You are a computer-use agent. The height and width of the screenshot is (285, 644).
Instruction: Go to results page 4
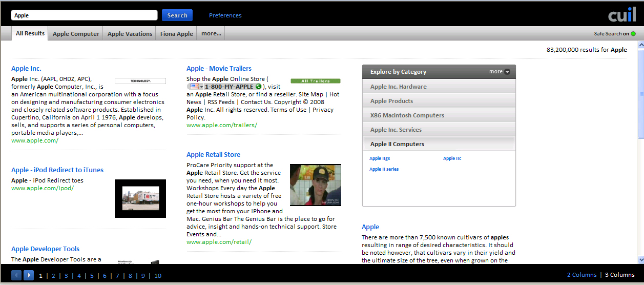click(x=79, y=276)
